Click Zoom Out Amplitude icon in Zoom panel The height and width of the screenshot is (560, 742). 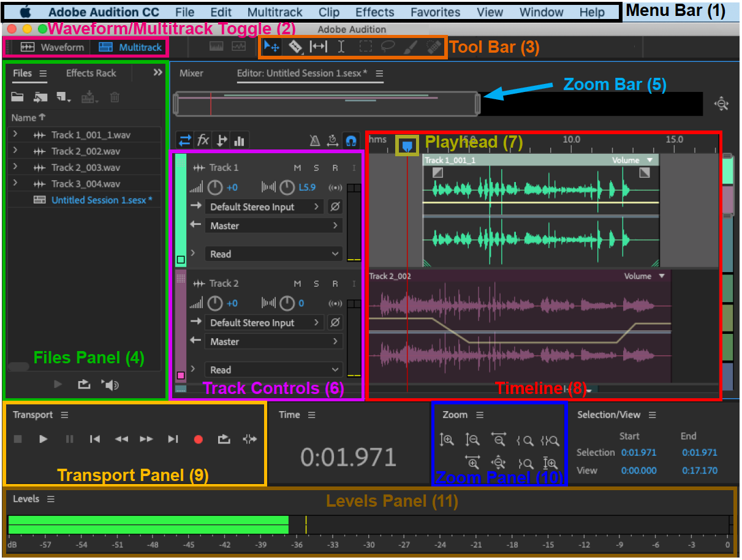click(x=472, y=439)
